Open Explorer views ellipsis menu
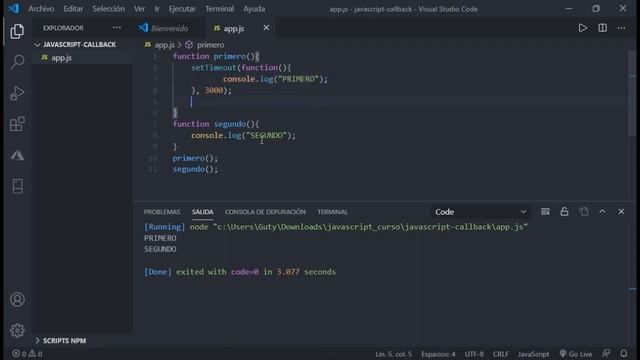 [x=117, y=28]
